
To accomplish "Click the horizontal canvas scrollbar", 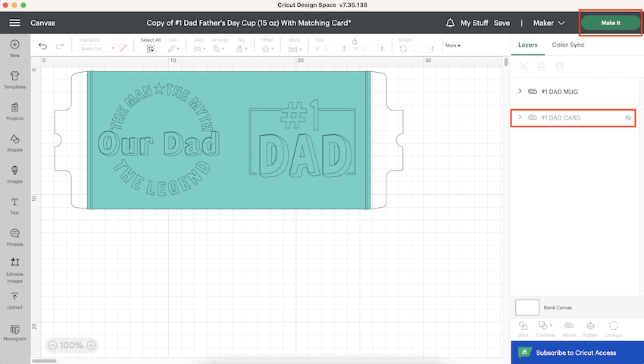I will tap(44, 361).
